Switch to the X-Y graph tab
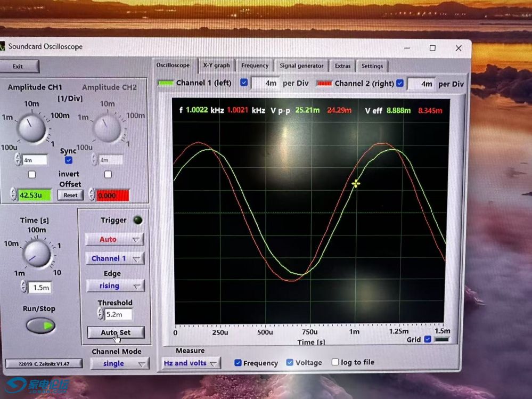Image resolution: width=532 pixels, height=399 pixels. pos(216,66)
